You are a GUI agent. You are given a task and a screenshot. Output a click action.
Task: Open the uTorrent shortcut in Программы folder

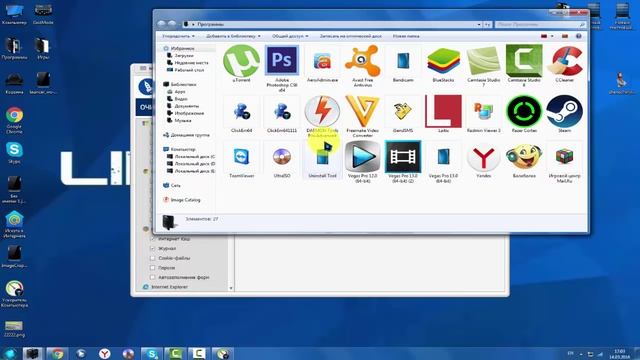241,61
